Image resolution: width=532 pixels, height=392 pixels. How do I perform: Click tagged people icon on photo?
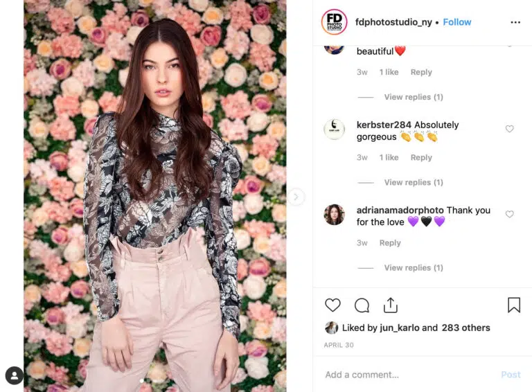click(15, 375)
